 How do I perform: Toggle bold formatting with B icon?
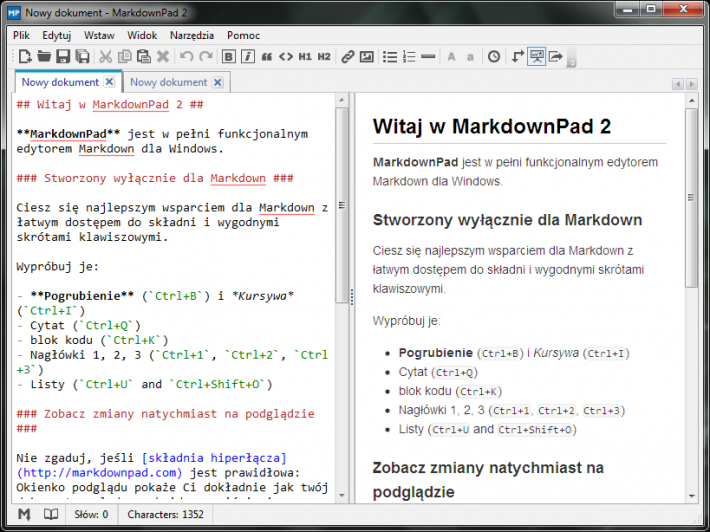coord(229,57)
